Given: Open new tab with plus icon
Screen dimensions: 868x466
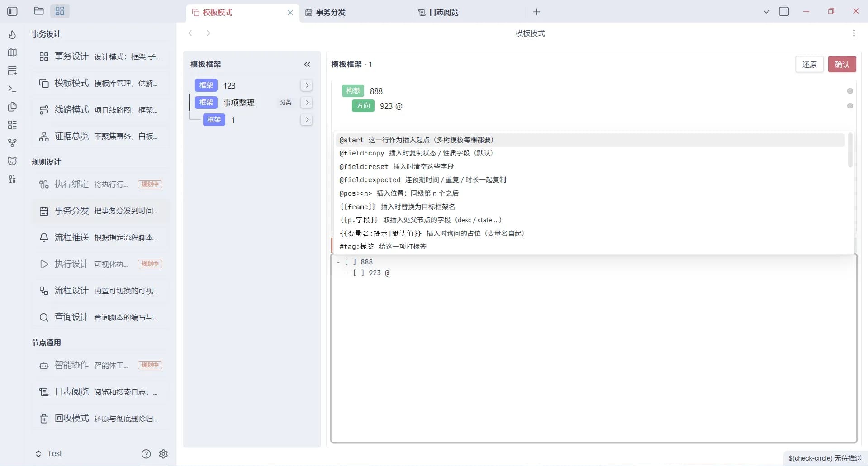Looking at the screenshot, I should coord(536,12).
